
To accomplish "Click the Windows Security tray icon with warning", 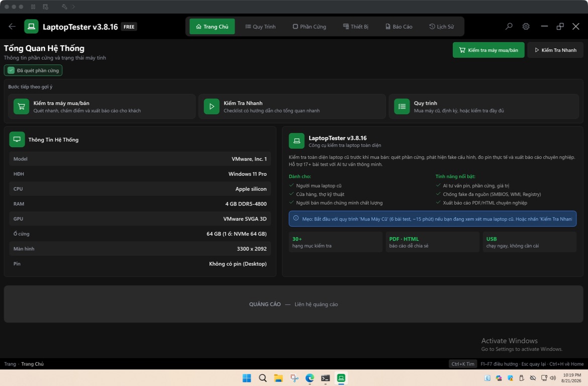I will pyautogui.click(x=511, y=378).
